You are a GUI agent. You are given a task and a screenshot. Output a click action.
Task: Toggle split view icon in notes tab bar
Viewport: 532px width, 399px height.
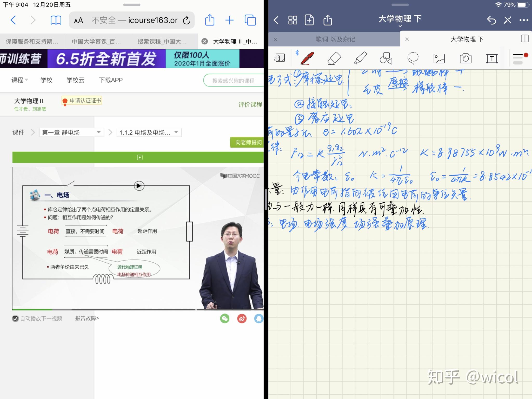click(525, 39)
